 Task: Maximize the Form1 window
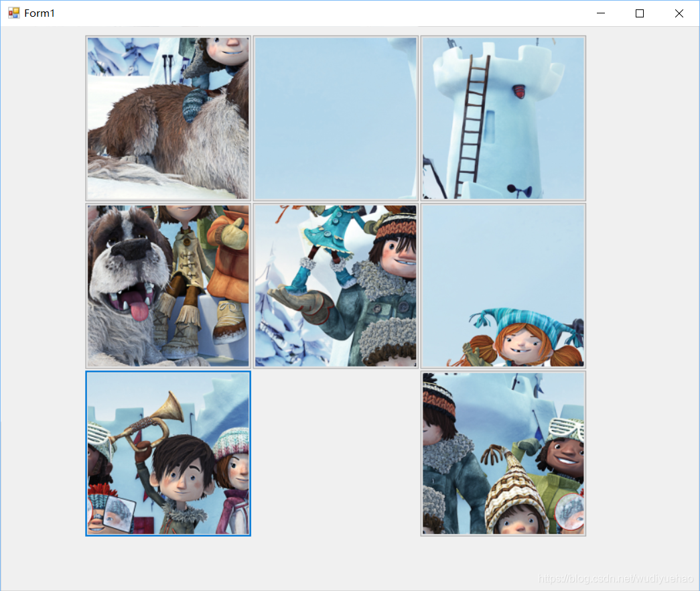click(640, 13)
